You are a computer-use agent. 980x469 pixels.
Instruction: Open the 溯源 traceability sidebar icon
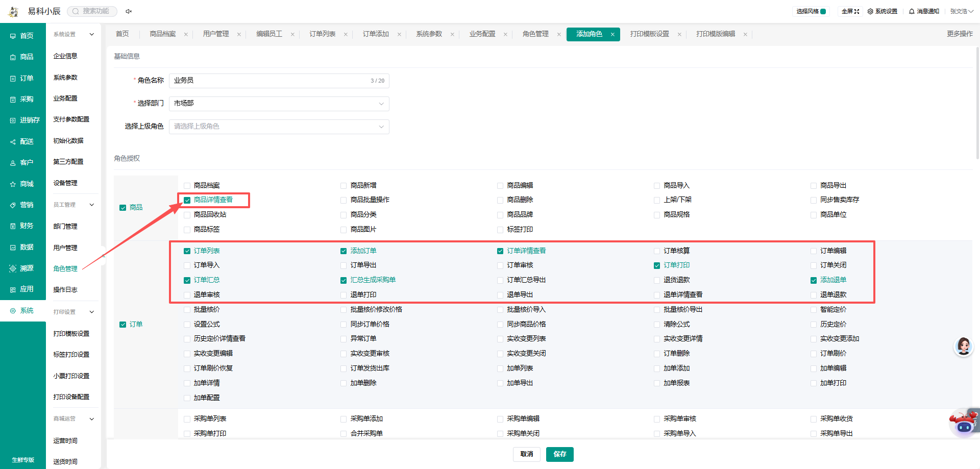point(13,268)
